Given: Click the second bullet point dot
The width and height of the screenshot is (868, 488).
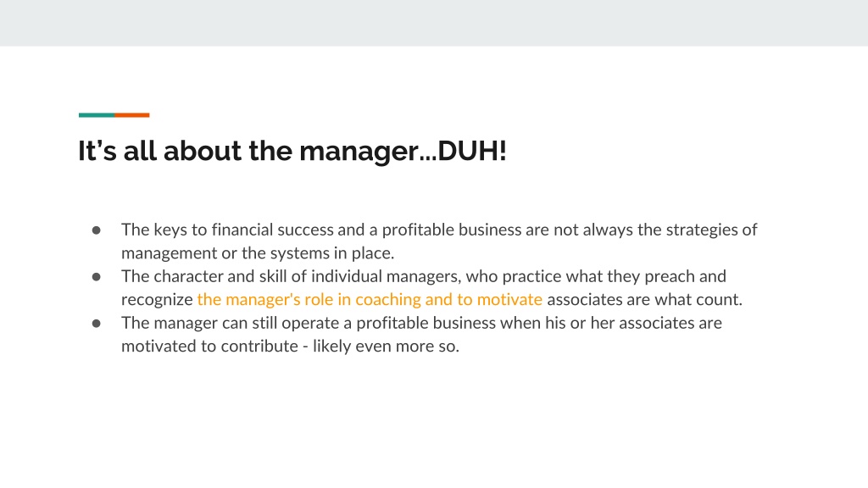Looking at the screenshot, I should click(x=97, y=277).
